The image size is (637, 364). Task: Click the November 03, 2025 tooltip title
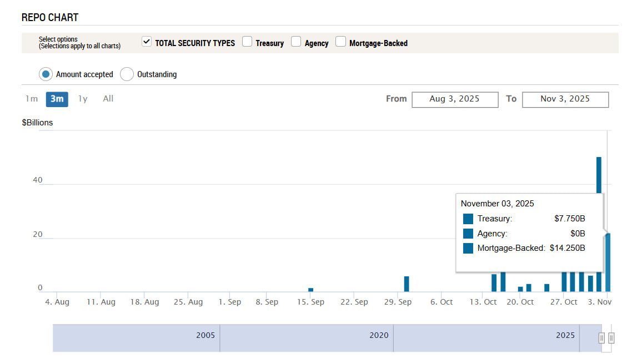point(497,204)
